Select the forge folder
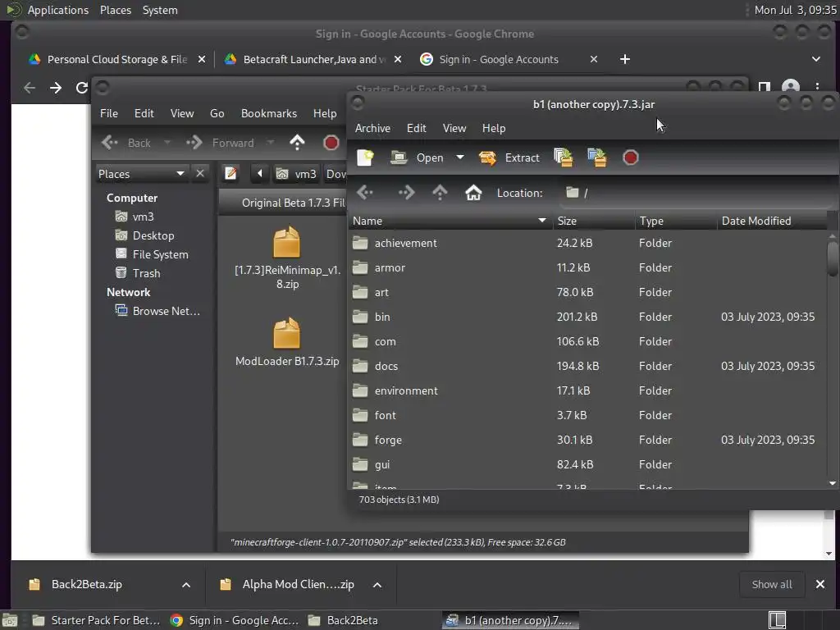This screenshot has width=840, height=630. click(x=587, y=441)
